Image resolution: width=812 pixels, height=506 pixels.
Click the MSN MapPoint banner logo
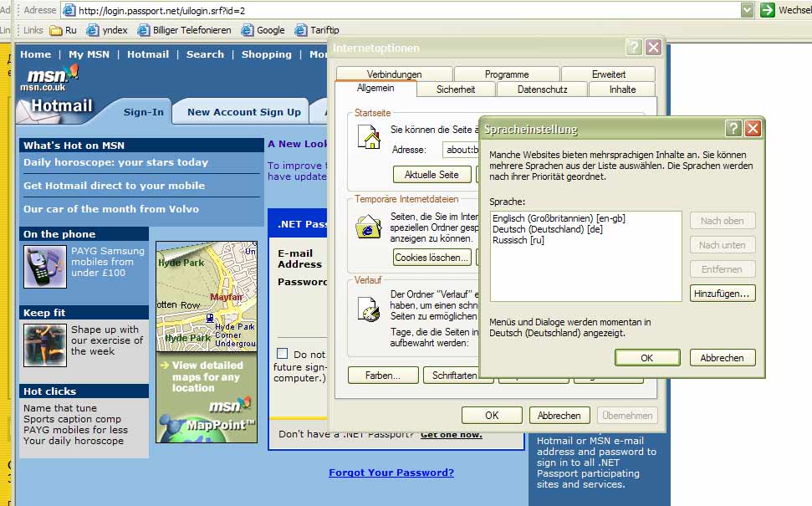[x=207, y=421]
